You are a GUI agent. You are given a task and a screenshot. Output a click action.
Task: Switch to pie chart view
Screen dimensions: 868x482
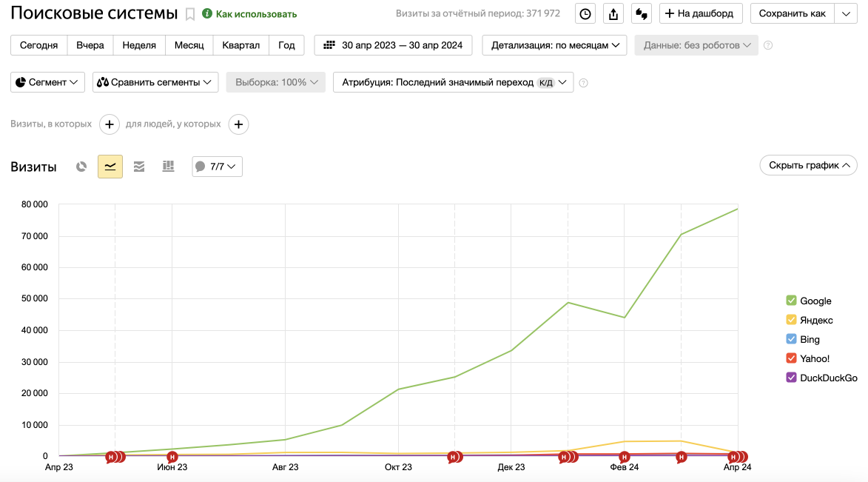81,166
